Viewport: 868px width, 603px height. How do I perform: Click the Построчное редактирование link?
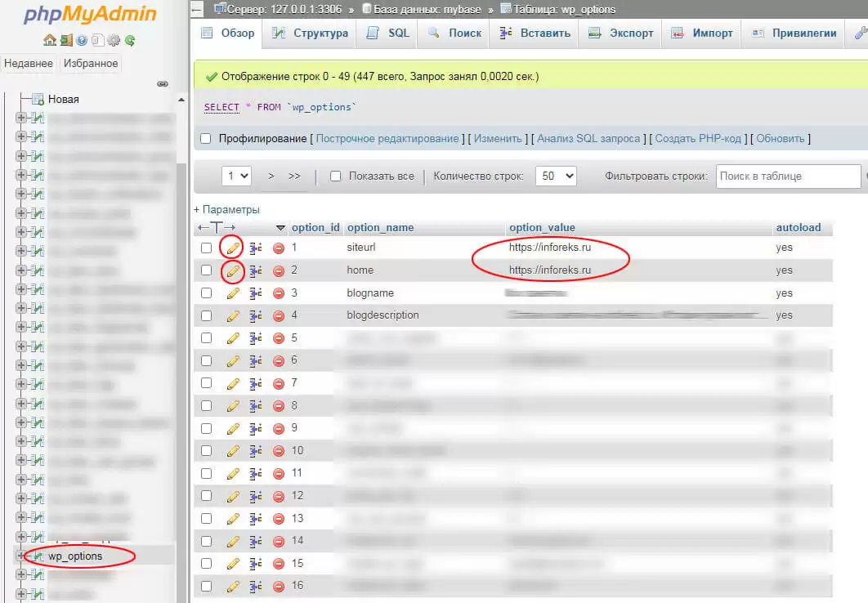coord(387,139)
